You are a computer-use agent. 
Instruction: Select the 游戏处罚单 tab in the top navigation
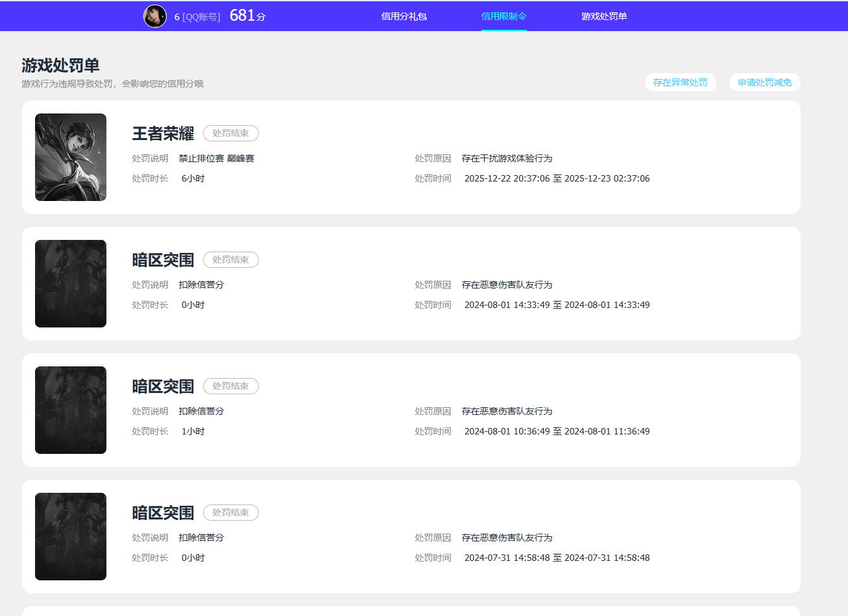pyautogui.click(x=604, y=16)
